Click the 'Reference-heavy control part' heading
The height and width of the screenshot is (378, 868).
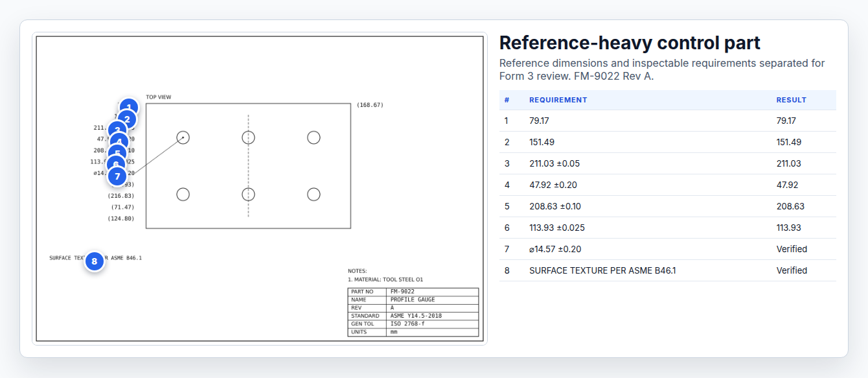630,43
